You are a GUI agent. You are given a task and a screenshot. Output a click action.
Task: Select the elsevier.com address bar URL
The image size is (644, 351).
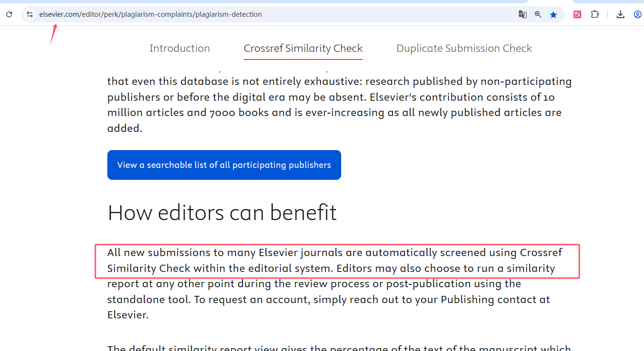[150, 14]
